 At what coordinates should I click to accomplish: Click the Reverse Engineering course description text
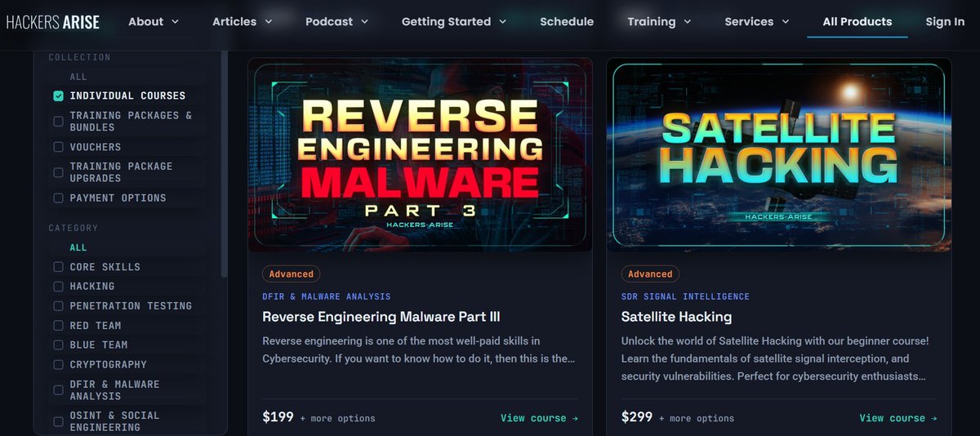pos(420,349)
